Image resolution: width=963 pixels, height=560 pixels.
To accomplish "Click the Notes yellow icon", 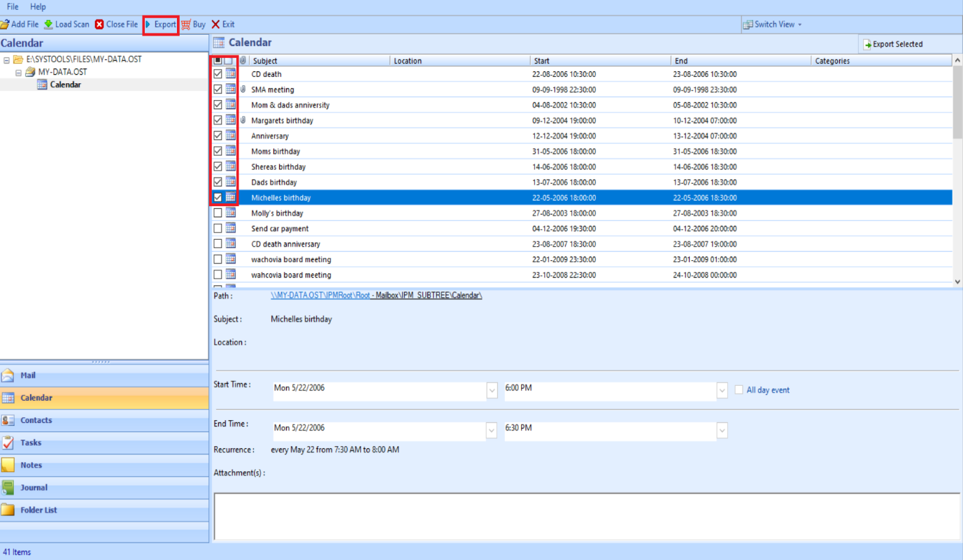I will coord(8,465).
